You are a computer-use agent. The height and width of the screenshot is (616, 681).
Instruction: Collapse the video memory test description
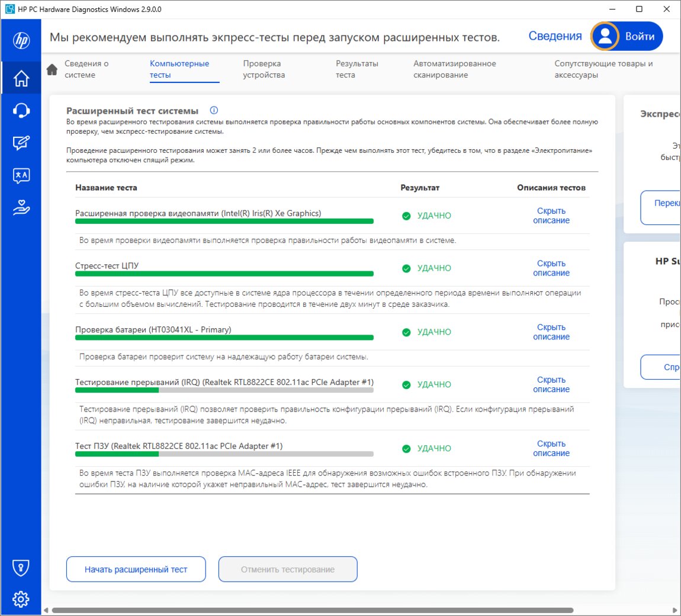(x=551, y=216)
